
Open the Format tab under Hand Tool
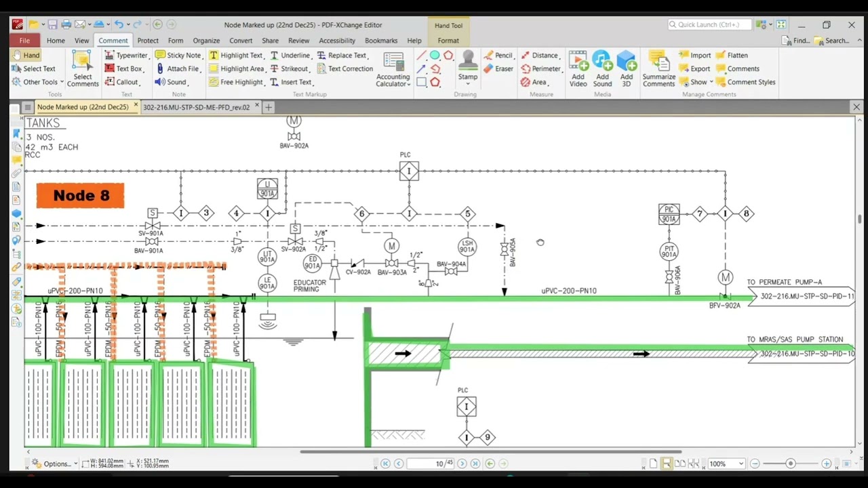click(448, 41)
